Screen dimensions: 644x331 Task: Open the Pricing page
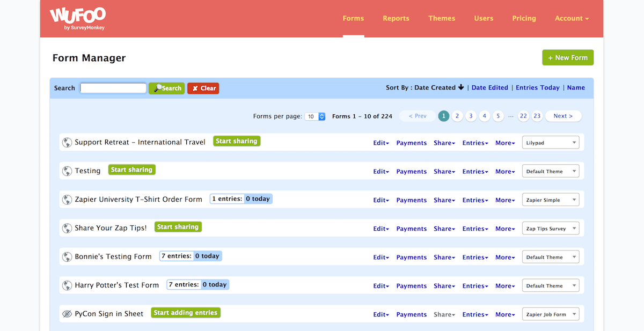pos(524,18)
